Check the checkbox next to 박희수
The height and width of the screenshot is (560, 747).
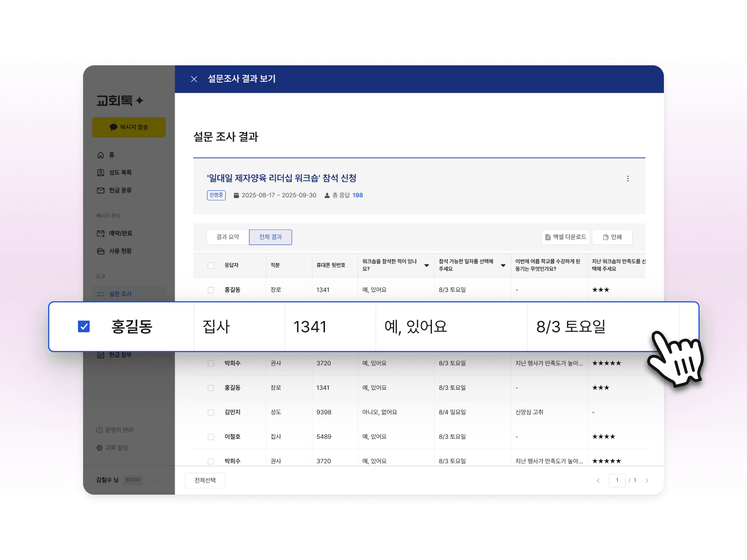pos(211,363)
